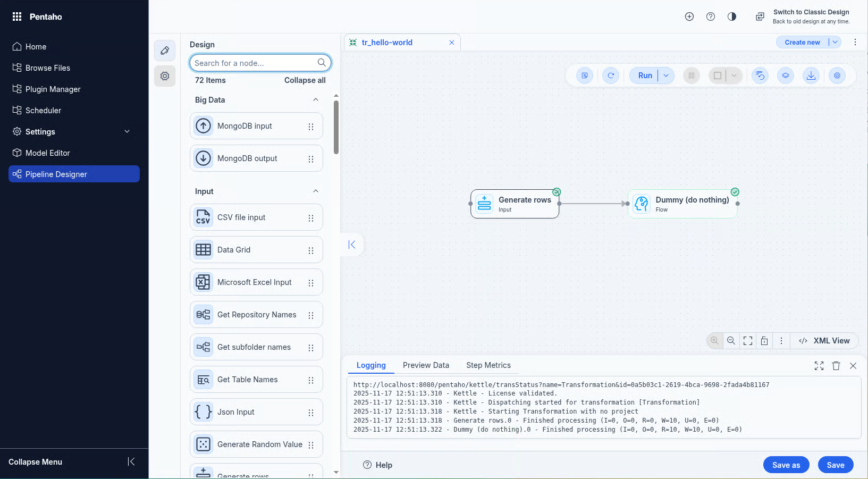The width and height of the screenshot is (868, 479).
Task: Click the layers icon in the canvas toolbar
Action: click(x=785, y=75)
